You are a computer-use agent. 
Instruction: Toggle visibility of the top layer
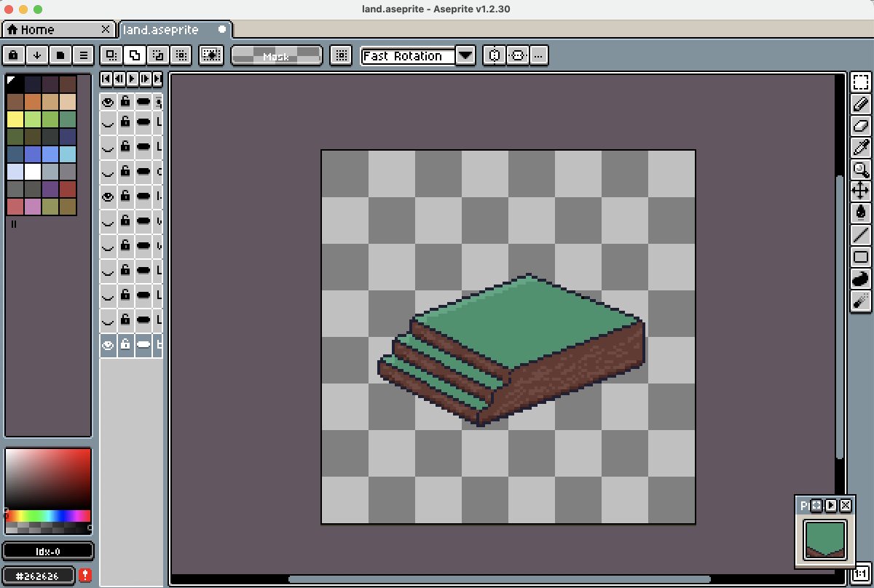108,102
